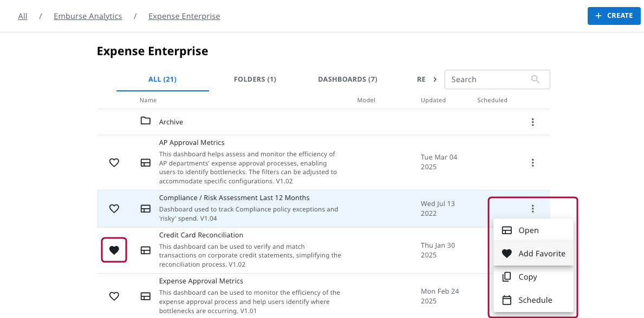Favorite the AP Approval Metrics dashboard
644x318 pixels.
click(x=114, y=163)
